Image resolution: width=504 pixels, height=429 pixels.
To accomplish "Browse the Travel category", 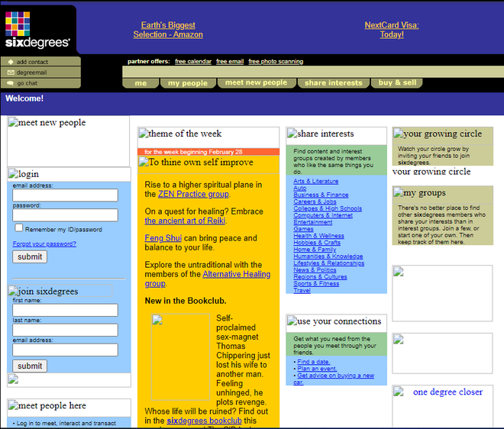I will pos(302,291).
